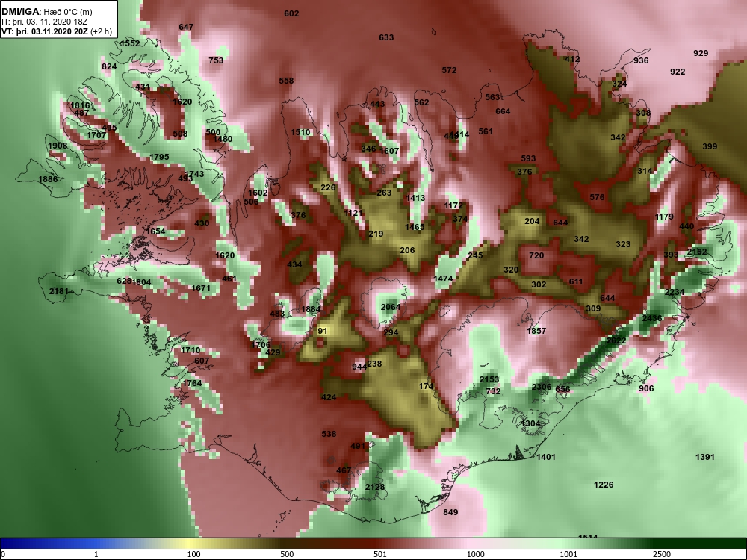Viewport: 747px width, 560px height.
Task: Click the legend label "1001"
Action: pos(568,554)
